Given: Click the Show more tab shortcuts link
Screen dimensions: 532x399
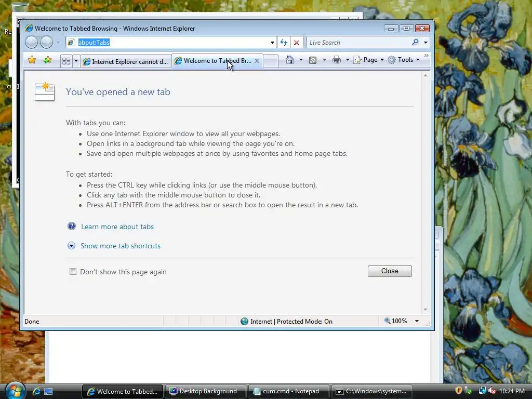Looking at the screenshot, I should point(121,246).
